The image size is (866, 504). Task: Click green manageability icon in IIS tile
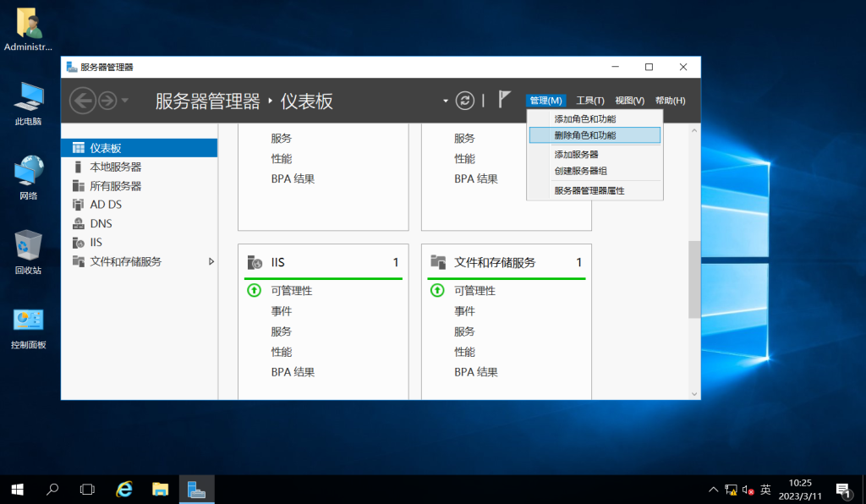pos(254,290)
